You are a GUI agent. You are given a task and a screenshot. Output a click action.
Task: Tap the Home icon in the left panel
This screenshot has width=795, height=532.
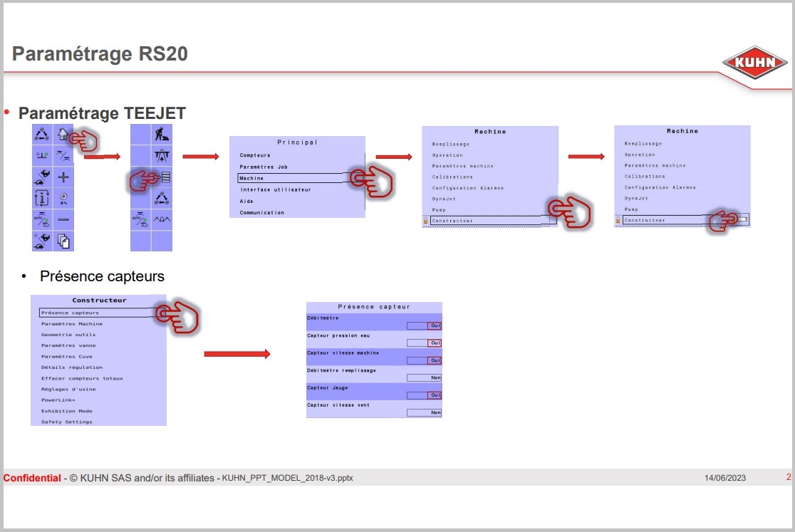click(x=63, y=135)
